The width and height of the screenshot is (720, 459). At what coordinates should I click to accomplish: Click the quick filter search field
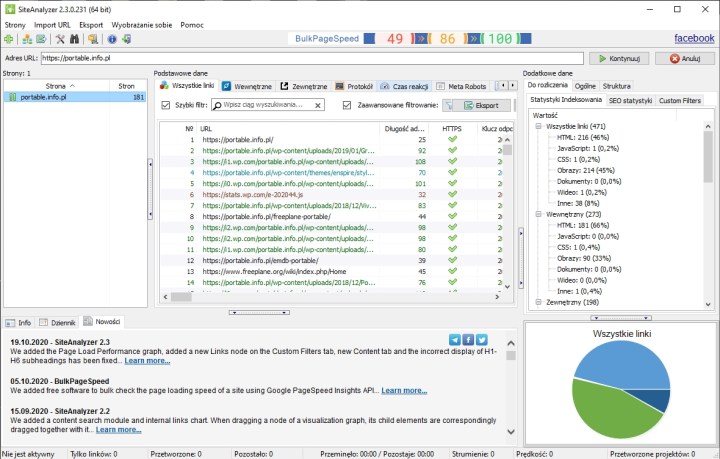268,105
